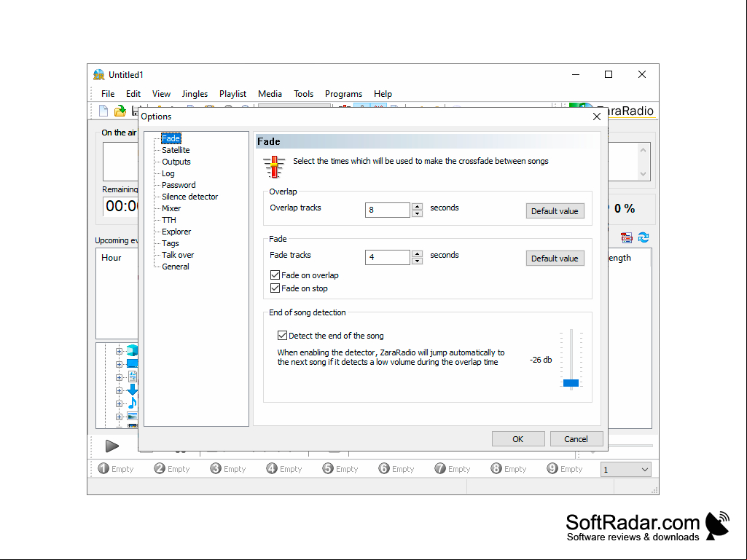The width and height of the screenshot is (747, 560).
Task: Trigger jingle slot 3 Empty
Action: pyautogui.click(x=227, y=469)
